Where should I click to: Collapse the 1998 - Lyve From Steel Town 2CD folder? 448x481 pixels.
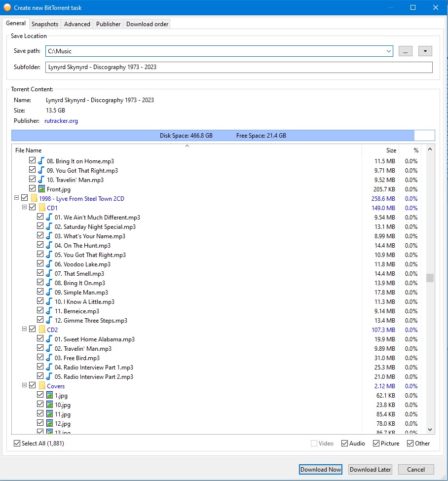point(17,198)
